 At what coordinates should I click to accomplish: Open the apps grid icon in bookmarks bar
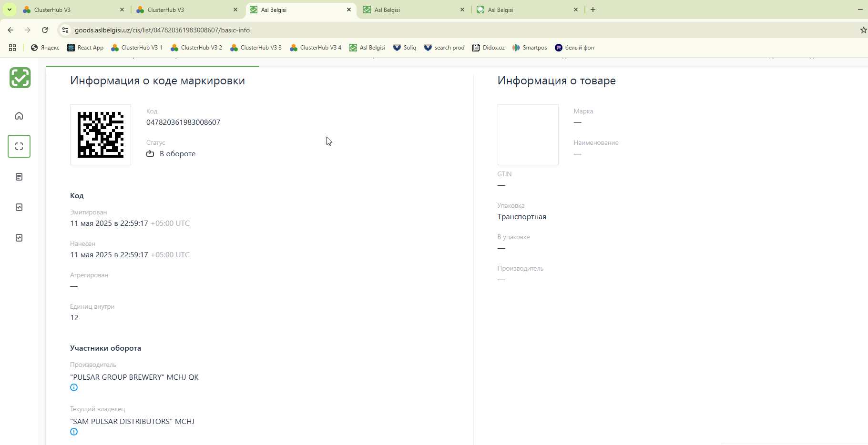pos(12,48)
